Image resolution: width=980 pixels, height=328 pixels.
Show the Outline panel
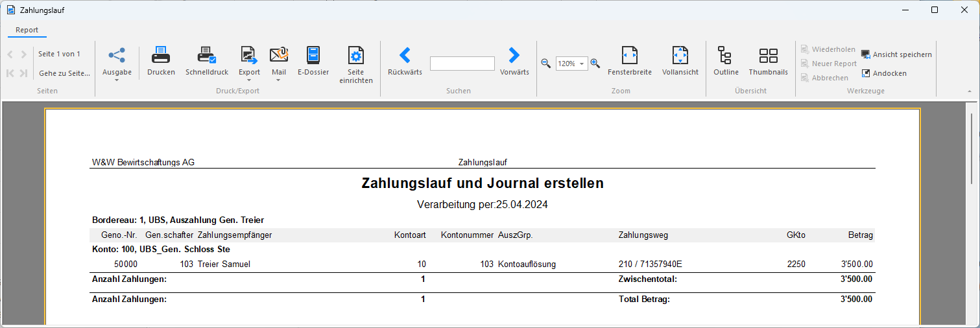(x=726, y=55)
